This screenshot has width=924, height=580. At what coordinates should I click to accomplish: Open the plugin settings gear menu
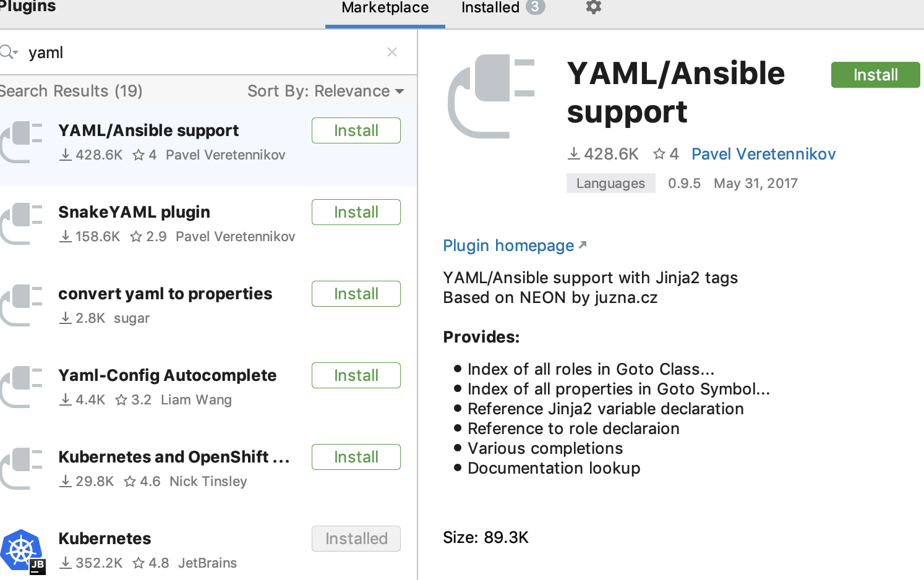592,7
